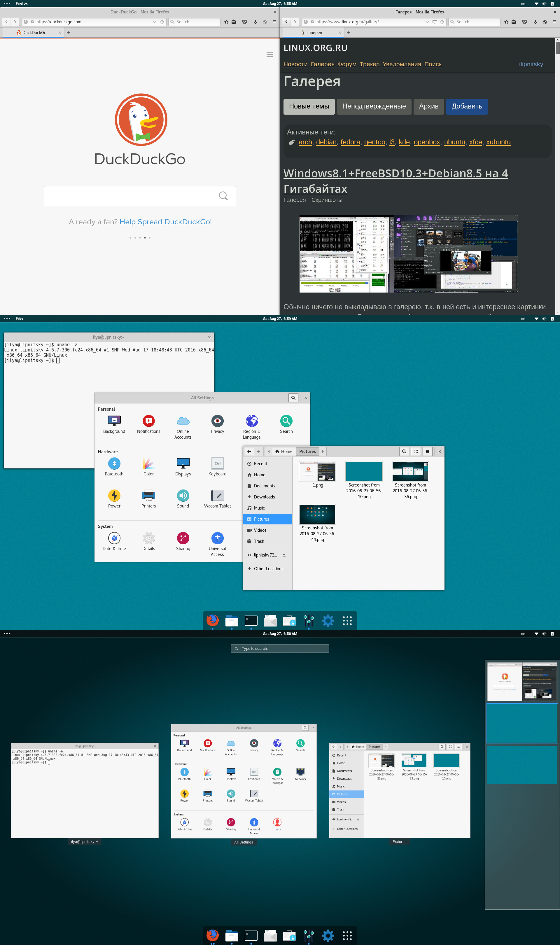Viewport: 560px width, 945px height.
Task: Click Home in full-size Files path bar
Action: pyautogui.click(x=283, y=451)
